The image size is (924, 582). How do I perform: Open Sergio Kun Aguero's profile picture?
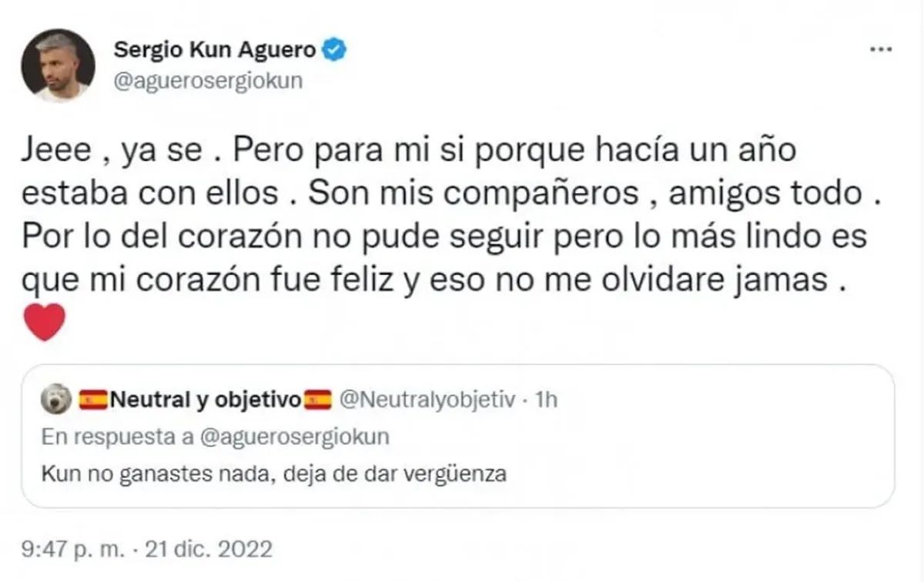click(58, 66)
